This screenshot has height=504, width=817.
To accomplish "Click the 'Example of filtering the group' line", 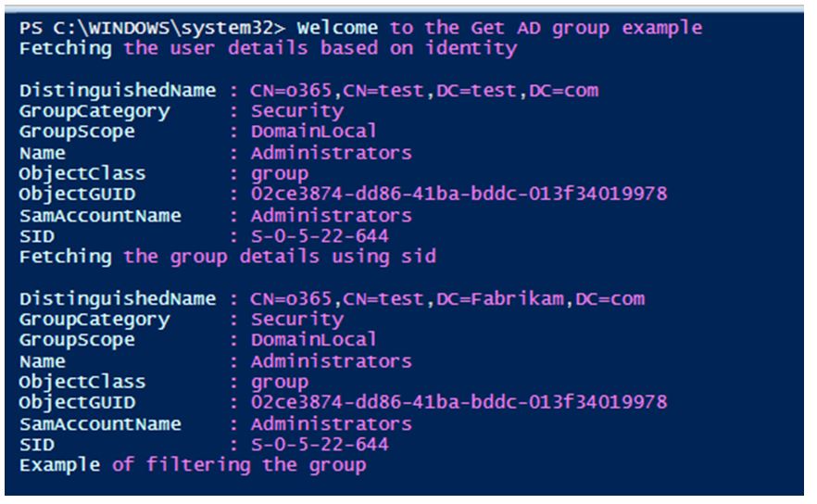I will pyautogui.click(x=193, y=464).
